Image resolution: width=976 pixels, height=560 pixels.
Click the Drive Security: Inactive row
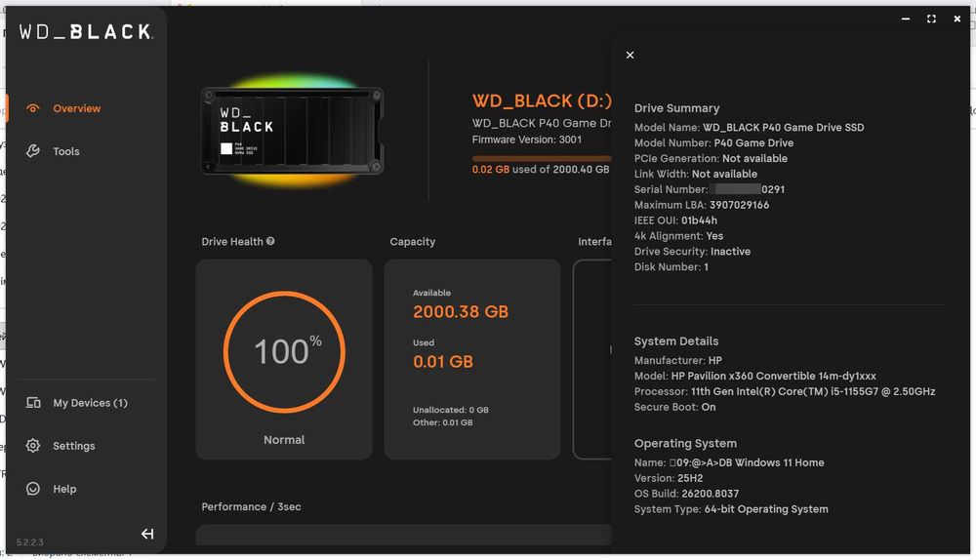tap(692, 252)
